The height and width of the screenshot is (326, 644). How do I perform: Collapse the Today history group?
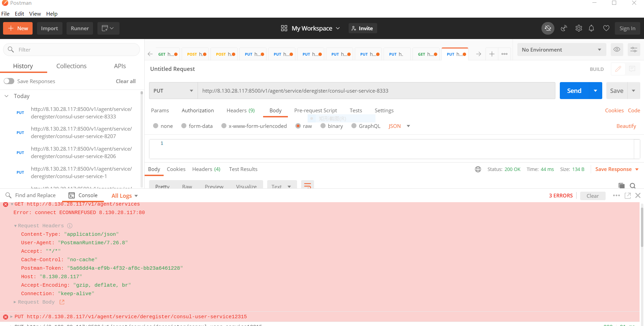pos(6,96)
